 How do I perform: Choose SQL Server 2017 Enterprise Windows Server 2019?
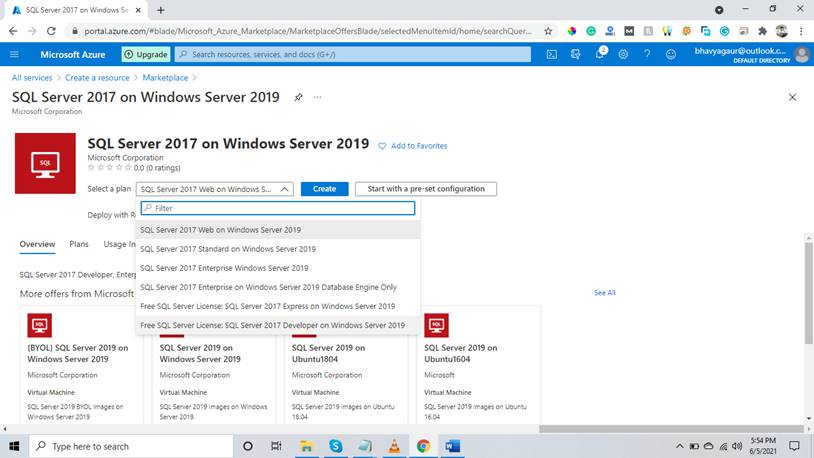278,268
